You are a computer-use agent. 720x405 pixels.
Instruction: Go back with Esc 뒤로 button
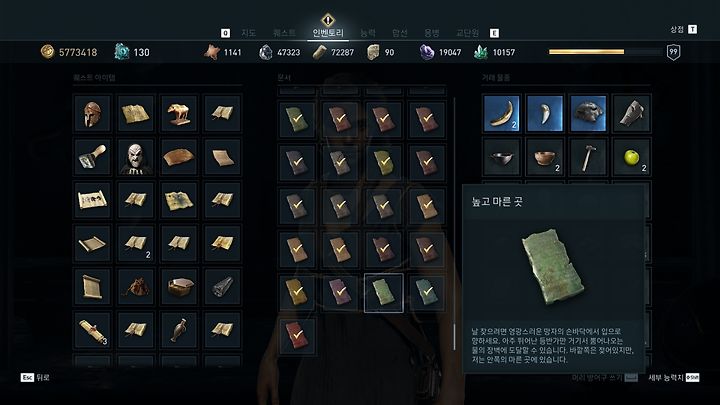click(x=35, y=377)
